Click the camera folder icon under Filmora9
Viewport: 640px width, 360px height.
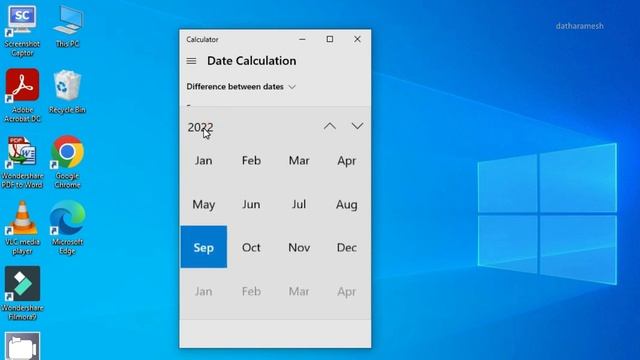pos(22,346)
